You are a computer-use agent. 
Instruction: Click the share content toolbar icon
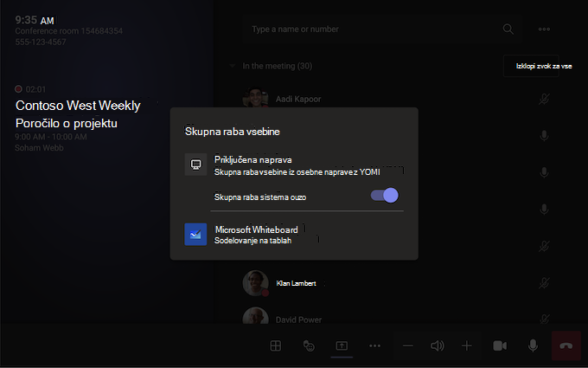[x=342, y=345]
